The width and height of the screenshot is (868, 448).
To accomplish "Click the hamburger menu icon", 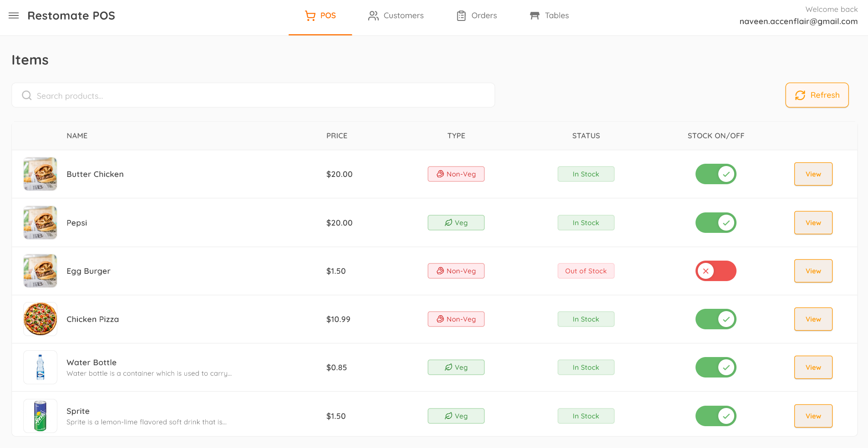I will [14, 15].
